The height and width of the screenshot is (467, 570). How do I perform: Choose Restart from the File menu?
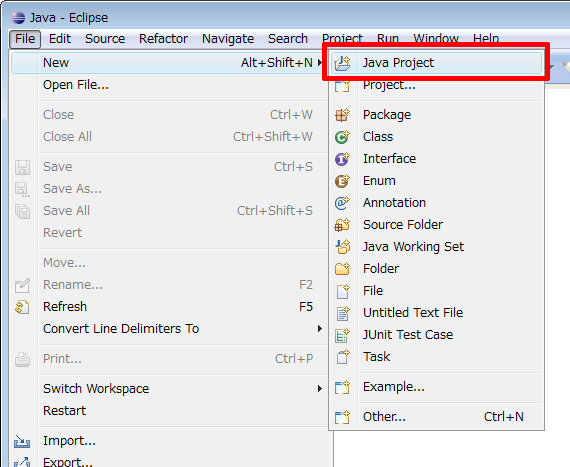click(64, 411)
